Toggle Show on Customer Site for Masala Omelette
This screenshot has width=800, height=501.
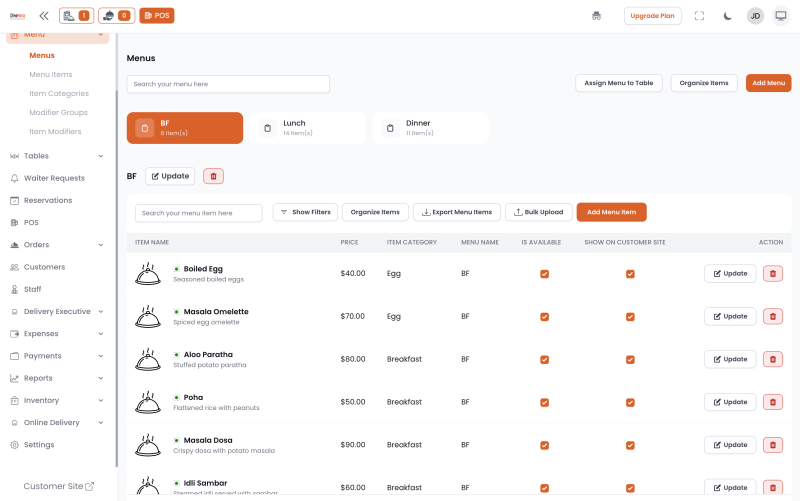pos(630,317)
